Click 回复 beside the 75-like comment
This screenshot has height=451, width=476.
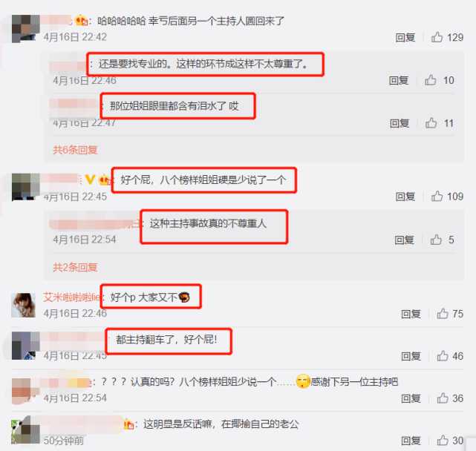pos(411,314)
